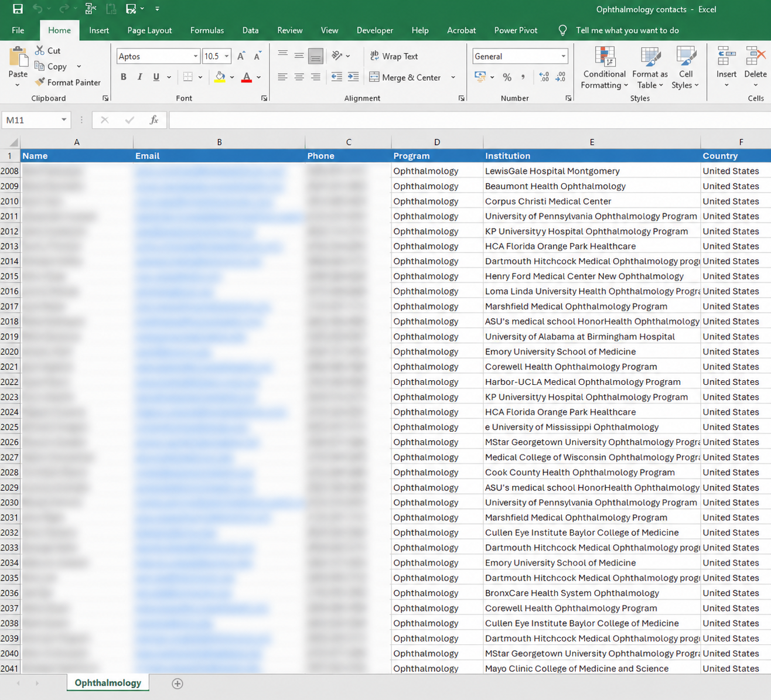Toggle Bold formatting

(124, 77)
